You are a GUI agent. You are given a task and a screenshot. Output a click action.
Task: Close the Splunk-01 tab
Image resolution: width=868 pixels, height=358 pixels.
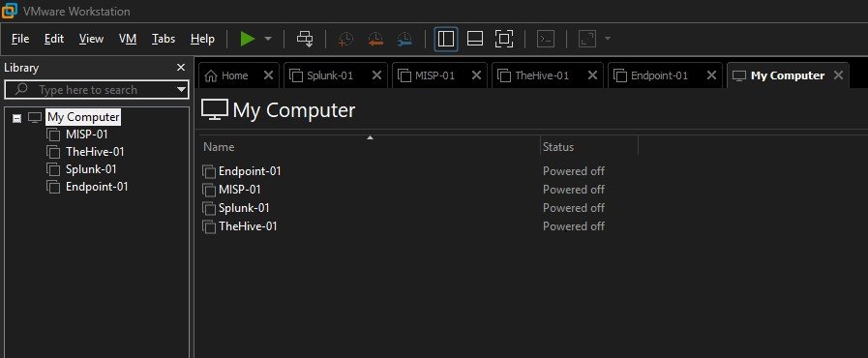pyautogui.click(x=377, y=75)
